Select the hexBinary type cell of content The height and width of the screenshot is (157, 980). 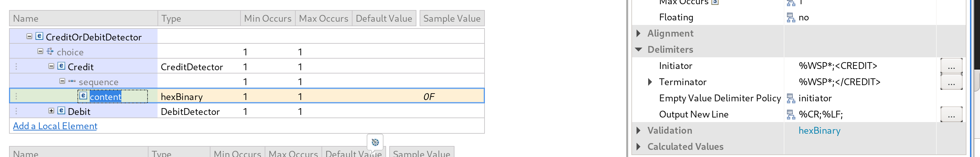pyautogui.click(x=182, y=97)
